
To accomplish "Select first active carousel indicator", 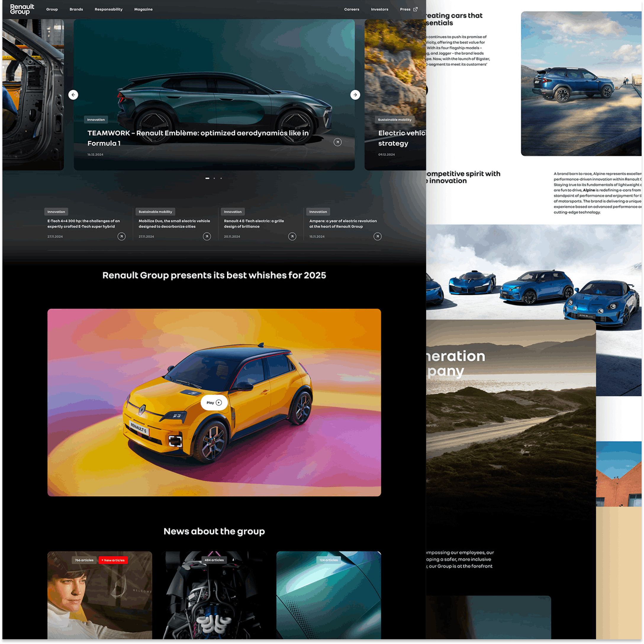I will pos(207,178).
